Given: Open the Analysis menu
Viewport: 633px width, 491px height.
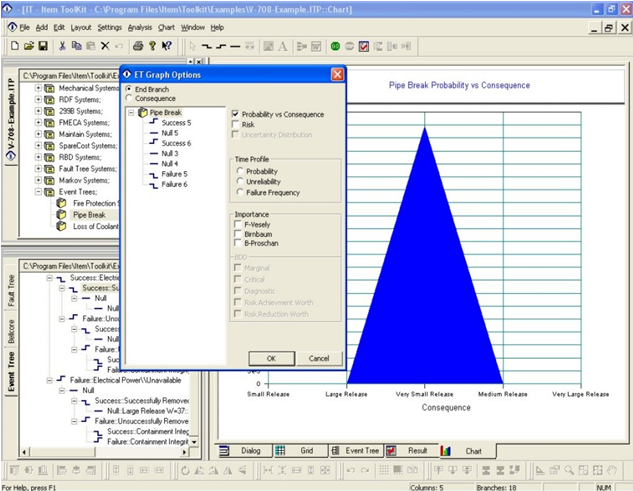Looking at the screenshot, I should 140,27.
